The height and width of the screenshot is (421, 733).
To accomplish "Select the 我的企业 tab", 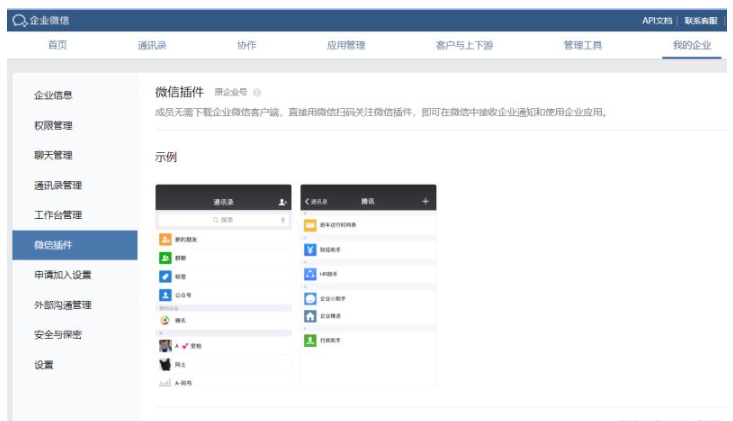I will click(x=691, y=45).
